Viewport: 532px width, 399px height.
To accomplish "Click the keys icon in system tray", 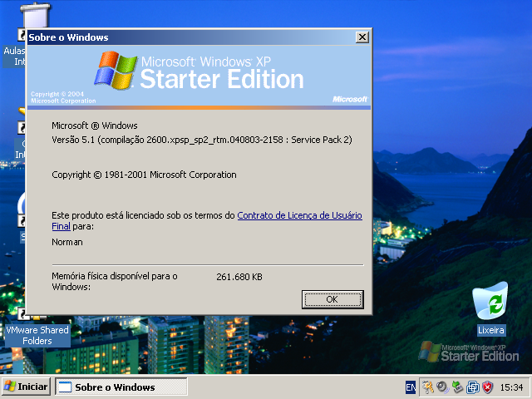I will coord(428,387).
